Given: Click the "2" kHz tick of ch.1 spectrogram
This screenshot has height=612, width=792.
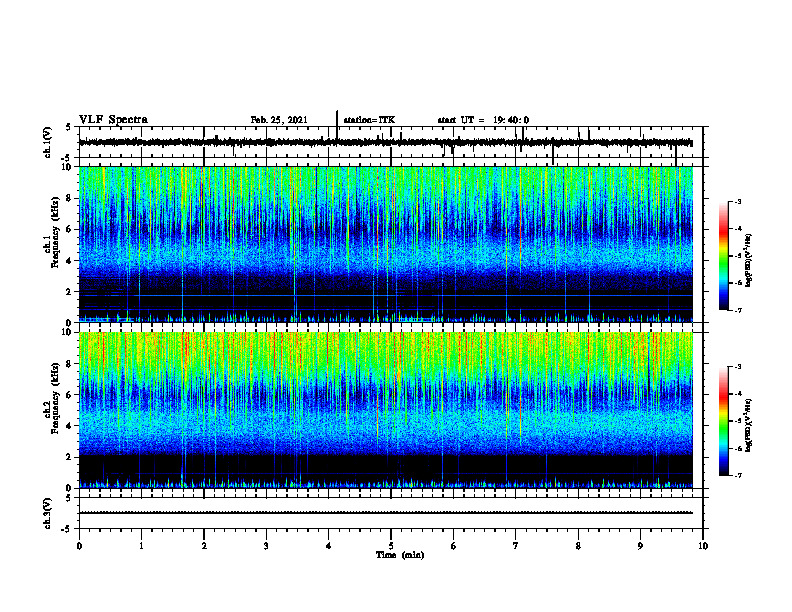Looking at the screenshot, I should pyautogui.click(x=70, y=291).
